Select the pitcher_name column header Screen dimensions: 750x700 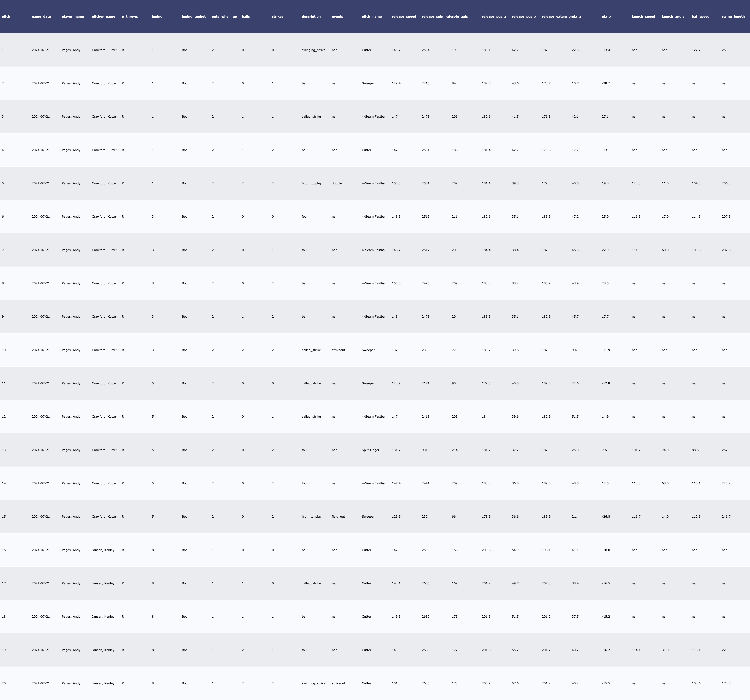tap(103, 16)
